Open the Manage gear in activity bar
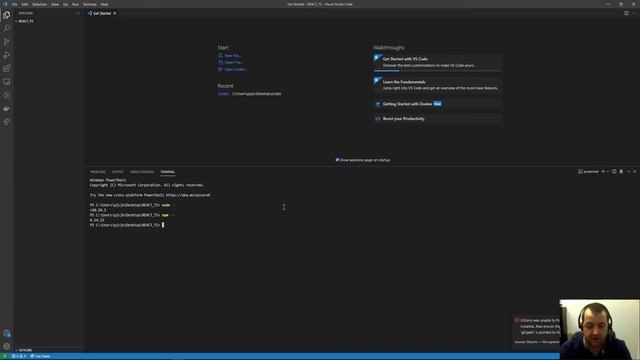 coord(7,347)
